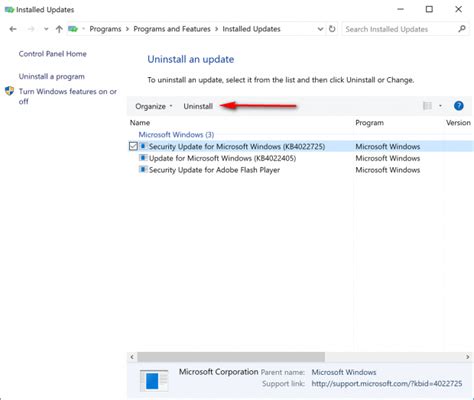Click the Control Panel icon in address bar
This screenshot has width=474, height=400.
coord(73,29)
